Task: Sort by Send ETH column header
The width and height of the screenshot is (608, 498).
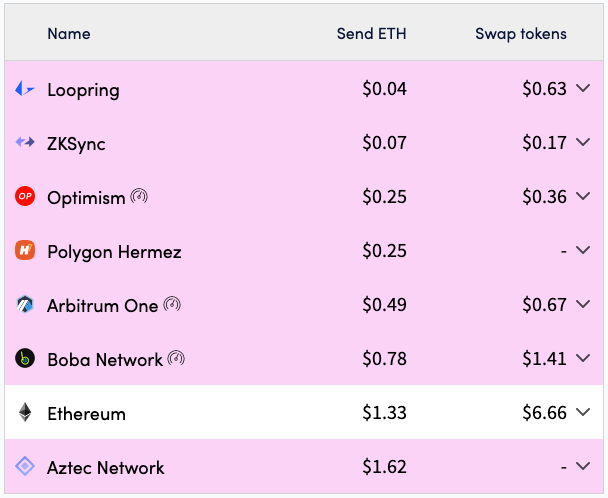Action: pos(371,34)
